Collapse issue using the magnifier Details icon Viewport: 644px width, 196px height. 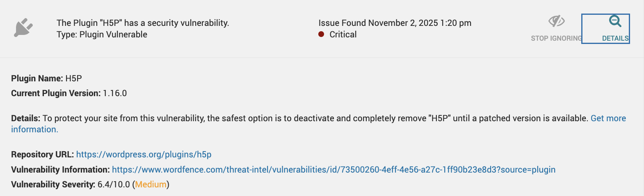click(x=615, y=21)
